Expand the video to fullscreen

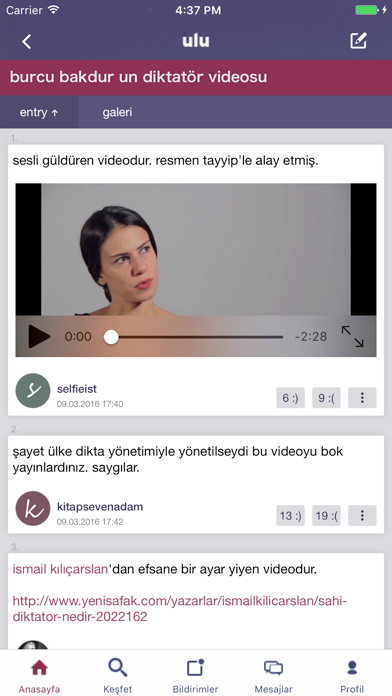352,336
